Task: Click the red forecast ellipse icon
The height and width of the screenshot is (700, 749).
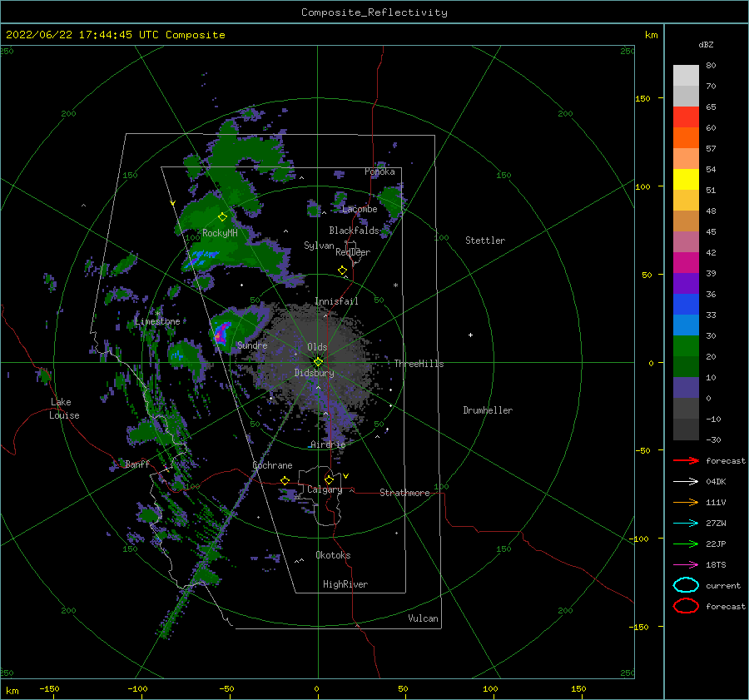Action: (686, 606)
